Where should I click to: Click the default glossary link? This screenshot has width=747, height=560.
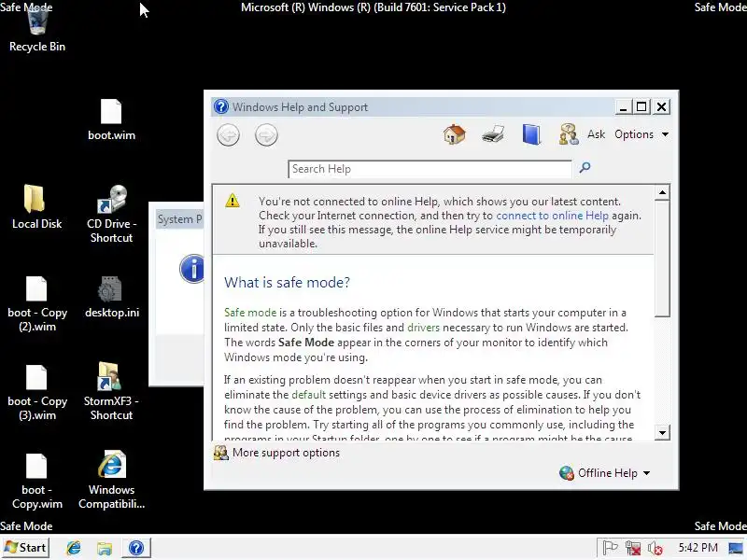pos(309,395)
